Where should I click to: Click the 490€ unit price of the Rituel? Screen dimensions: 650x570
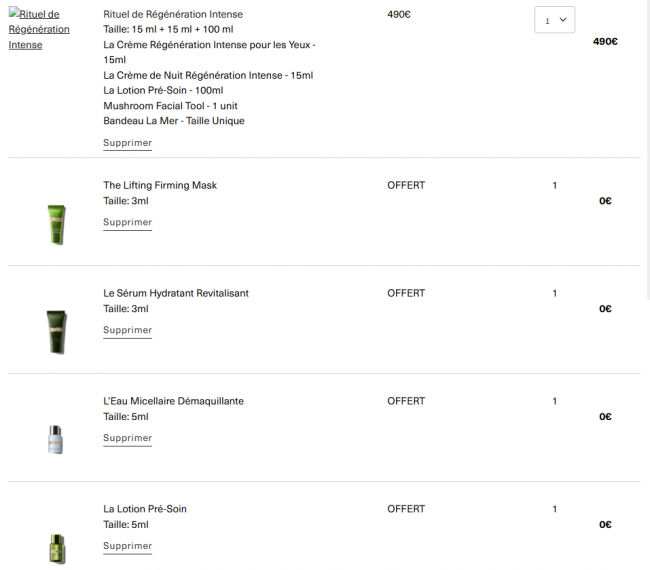tap(399, 15)
